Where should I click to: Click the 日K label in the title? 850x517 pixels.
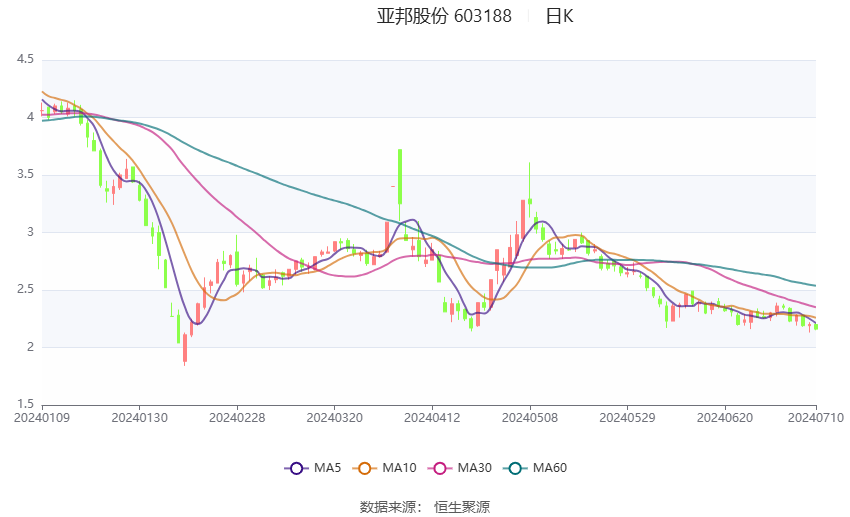click(x=559, y=16)
